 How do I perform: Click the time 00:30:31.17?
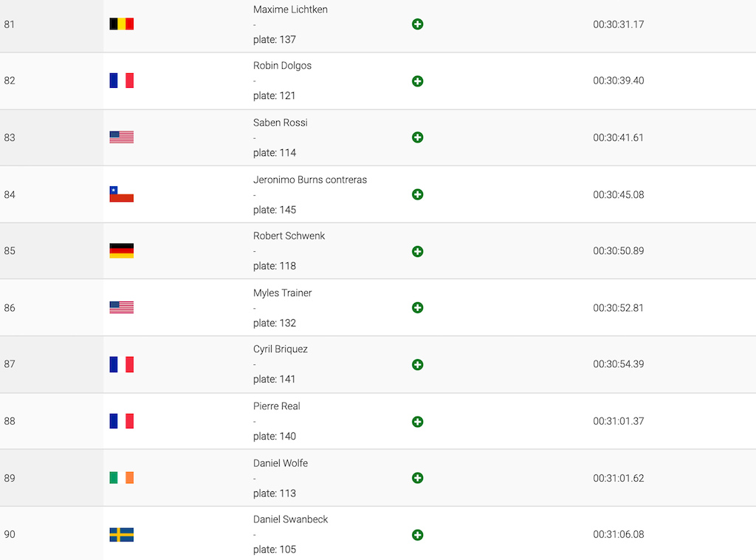619,24
